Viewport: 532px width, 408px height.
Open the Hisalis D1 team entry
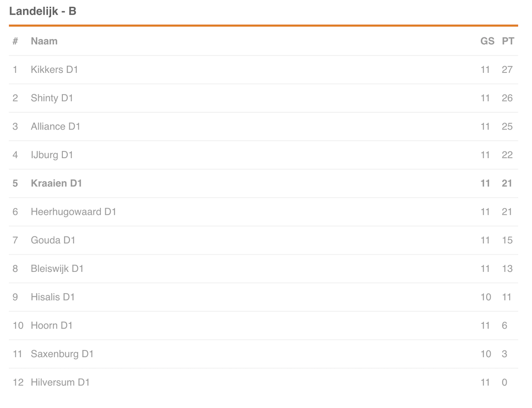[x=52, y=297]
